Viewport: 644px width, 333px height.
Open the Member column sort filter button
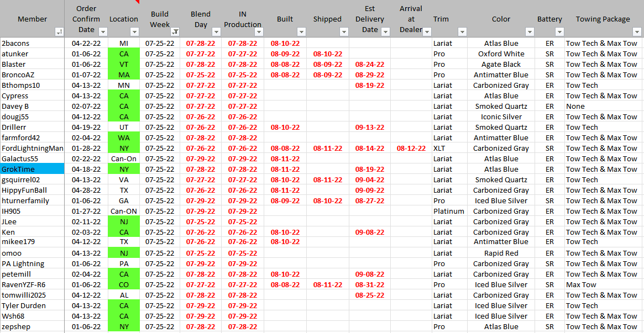point(59,32)
